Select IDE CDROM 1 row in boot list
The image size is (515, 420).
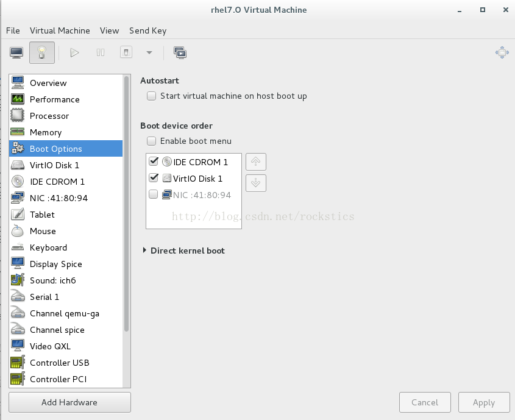pyautogui.click(x=194, y=162)
